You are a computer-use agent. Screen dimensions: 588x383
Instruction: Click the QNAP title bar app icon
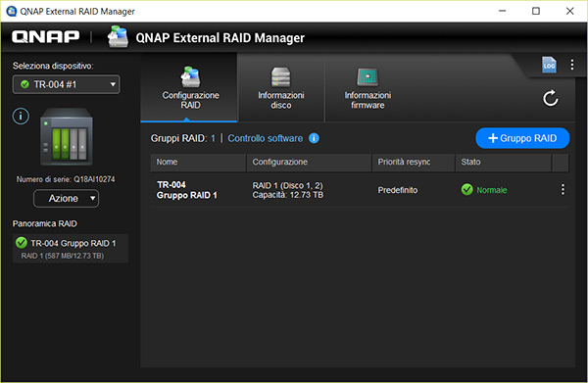coord(12,11)
